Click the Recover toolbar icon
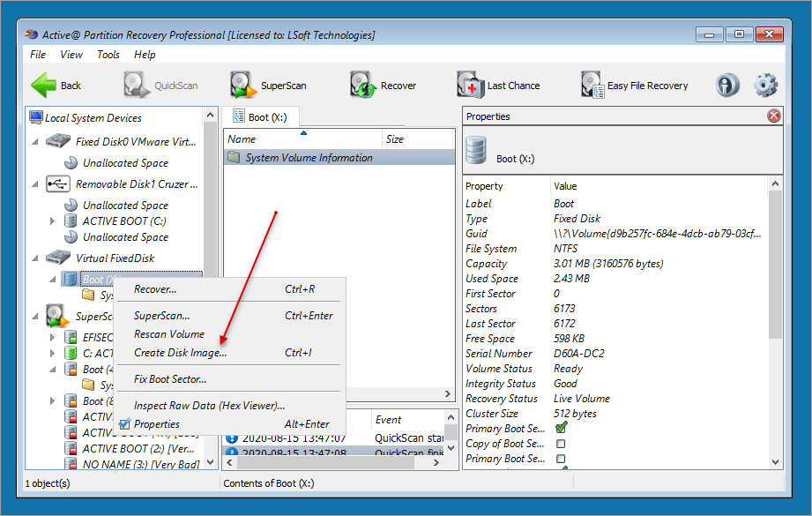Viewport: 812px width, 516px height. coord(362,85)
